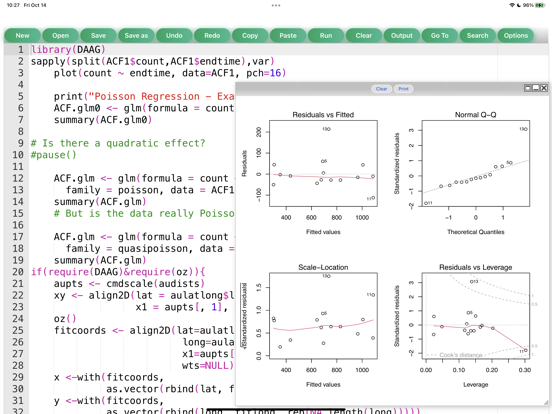
Task: Click the Scale-Location plot title
Action: (x=323, y=267)
